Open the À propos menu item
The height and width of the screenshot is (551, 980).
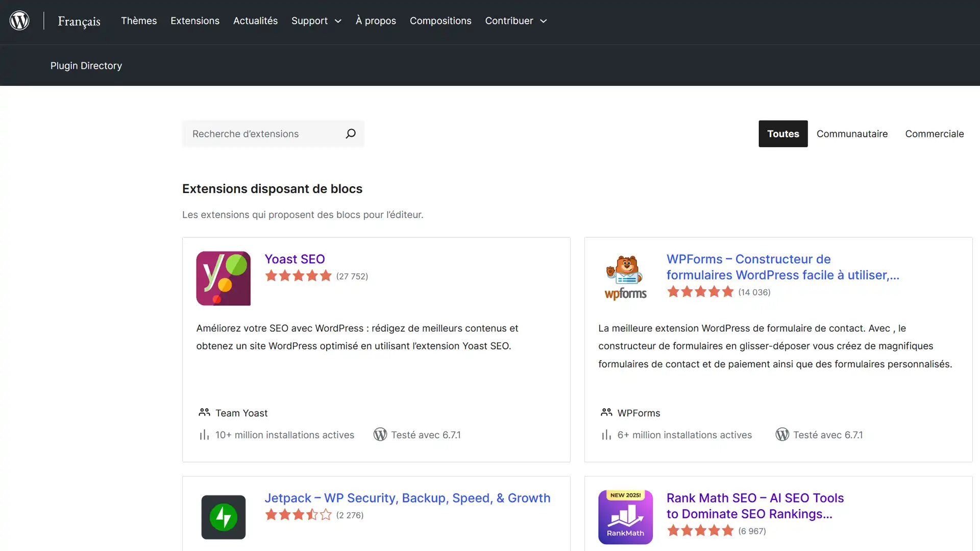(x=376, y=20)
